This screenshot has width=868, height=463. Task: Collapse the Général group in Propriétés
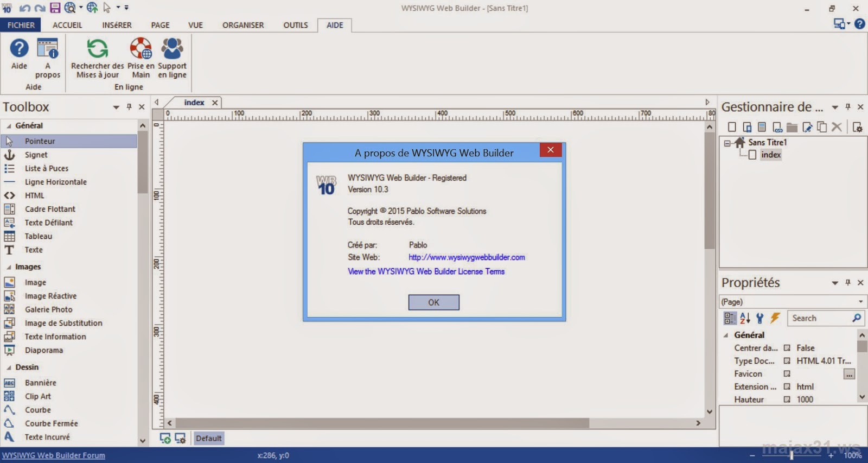coord(726,335)
